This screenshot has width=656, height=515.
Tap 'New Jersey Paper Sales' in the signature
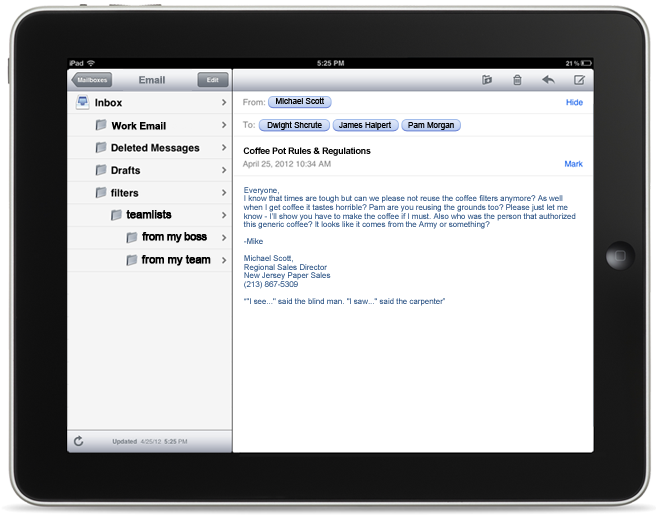point(287,275)
